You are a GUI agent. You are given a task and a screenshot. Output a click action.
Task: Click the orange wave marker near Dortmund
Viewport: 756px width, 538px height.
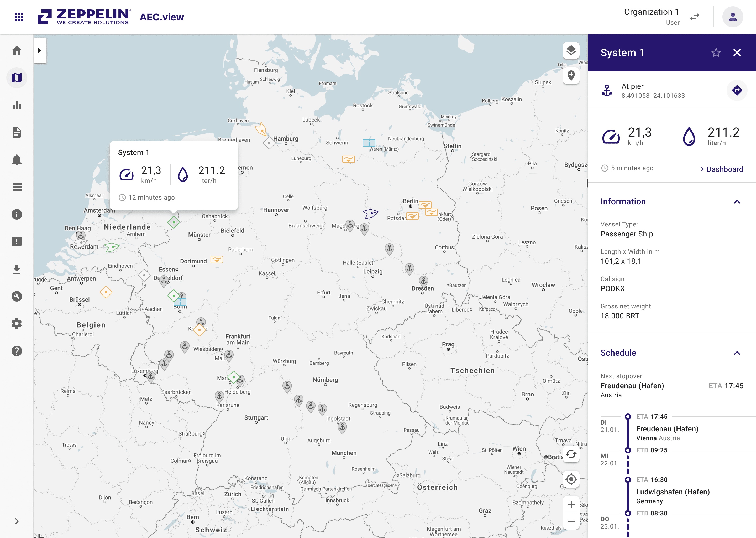click(217, 260)
